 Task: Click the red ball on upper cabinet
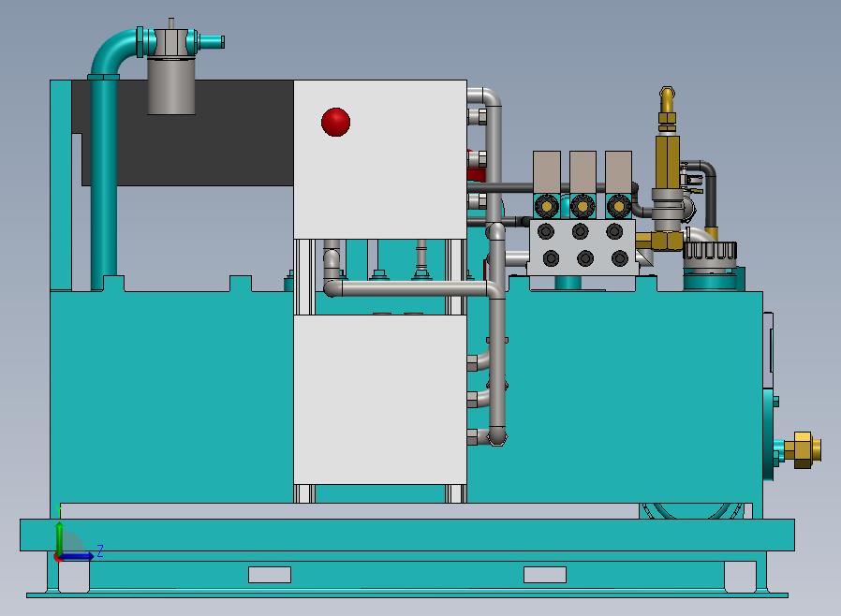(336, 122)
